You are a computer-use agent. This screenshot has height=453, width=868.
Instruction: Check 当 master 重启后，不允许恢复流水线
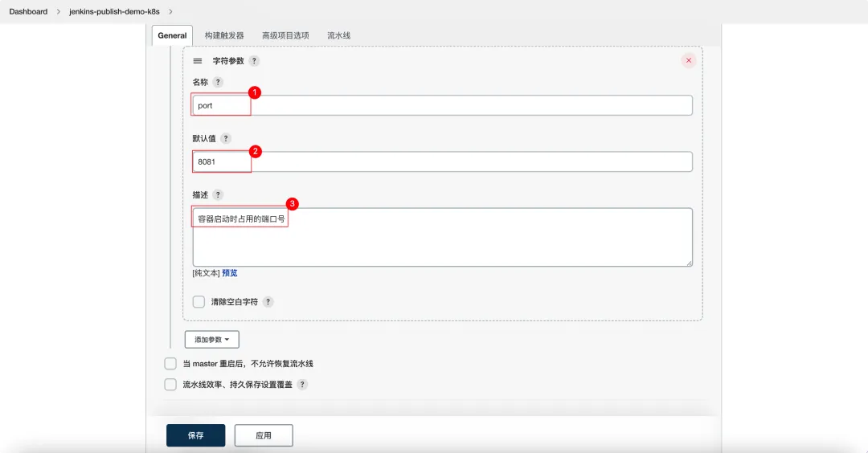(x=170, y=363)
